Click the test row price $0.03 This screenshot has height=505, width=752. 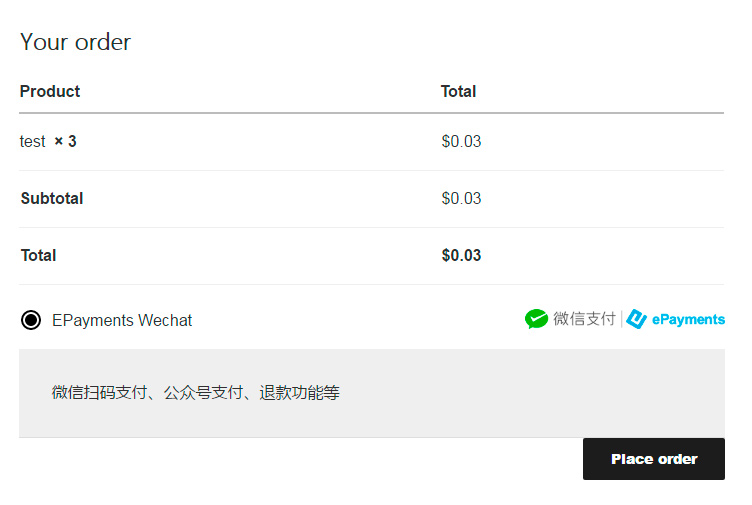pos(461,141)
